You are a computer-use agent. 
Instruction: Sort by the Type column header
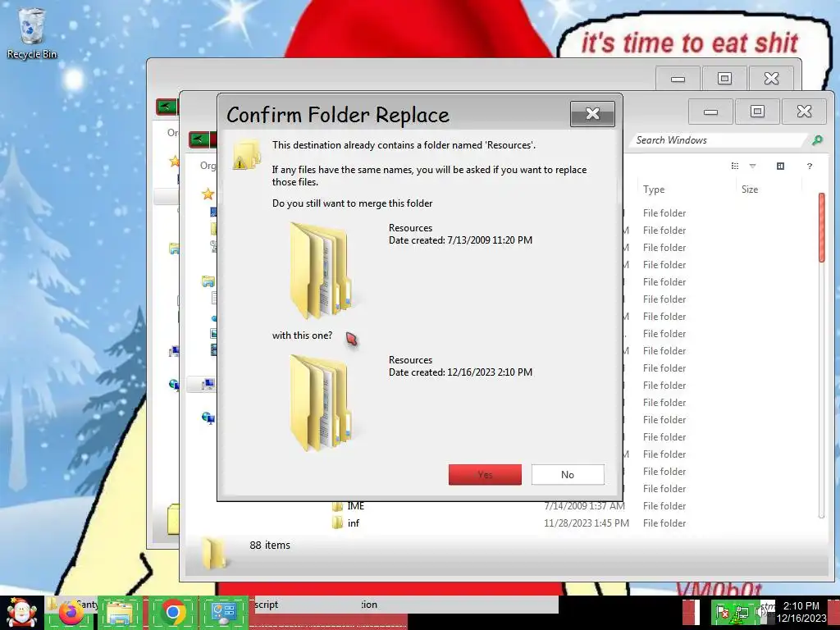pos(654,189)
